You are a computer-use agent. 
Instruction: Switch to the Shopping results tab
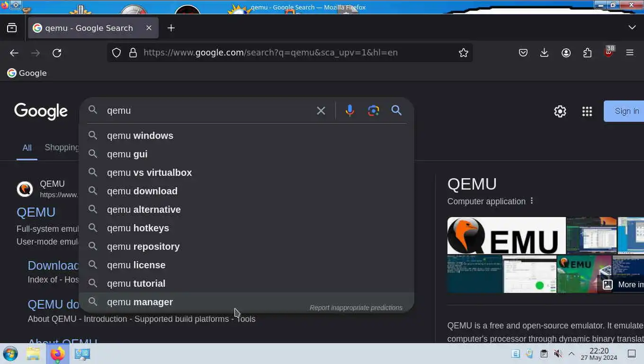[62, 147]
